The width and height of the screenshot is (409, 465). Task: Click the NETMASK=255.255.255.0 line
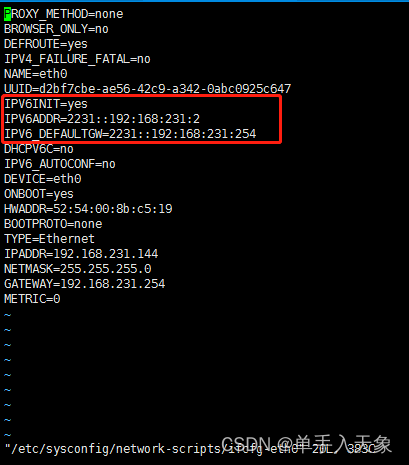[78, 269]
